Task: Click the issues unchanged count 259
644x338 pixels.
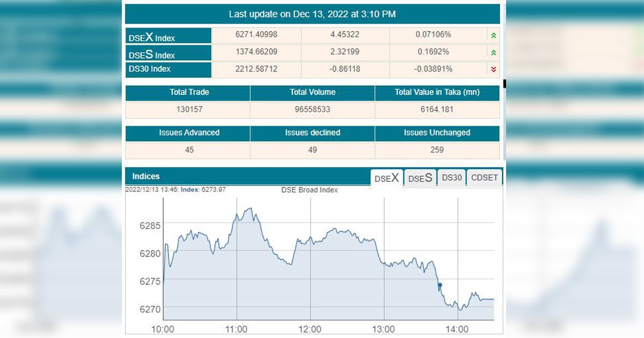Action: pos(437,150)
